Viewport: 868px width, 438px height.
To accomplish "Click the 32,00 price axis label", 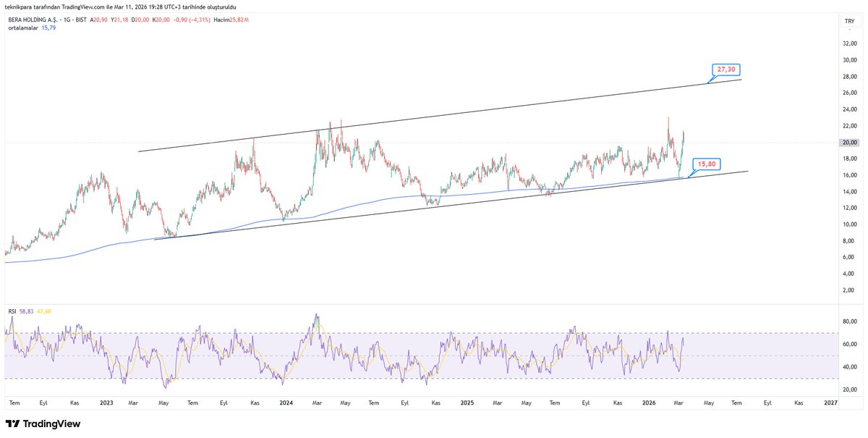I will [x=849, y=43].
